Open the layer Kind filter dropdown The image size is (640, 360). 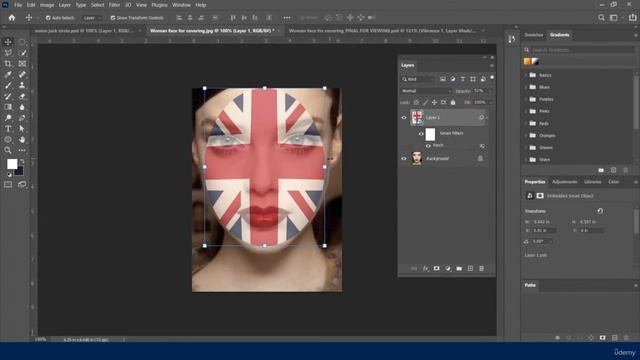click(418, 79)
